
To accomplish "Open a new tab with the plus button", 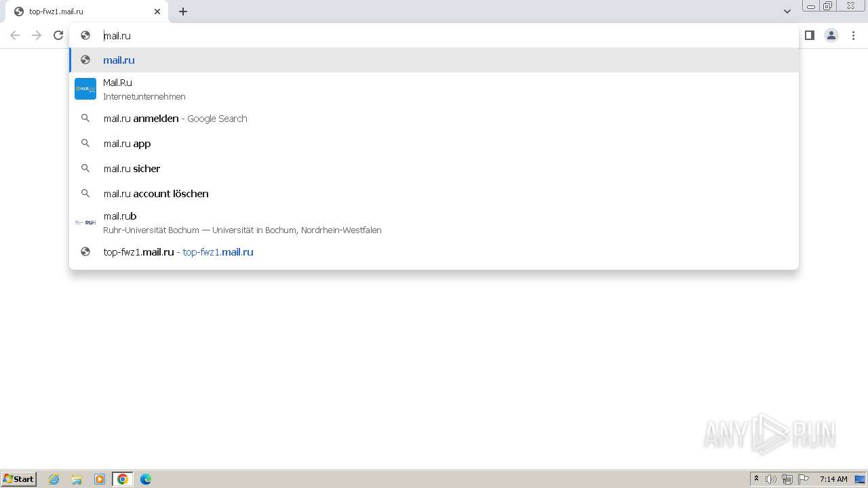I will 183,12.
